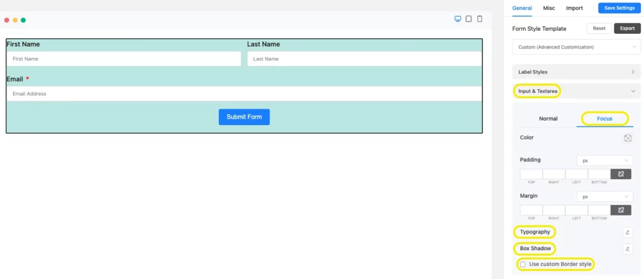The image size is (644, 279).
Task: Switch preview to tablet view icon
Action: pos(469,19)
